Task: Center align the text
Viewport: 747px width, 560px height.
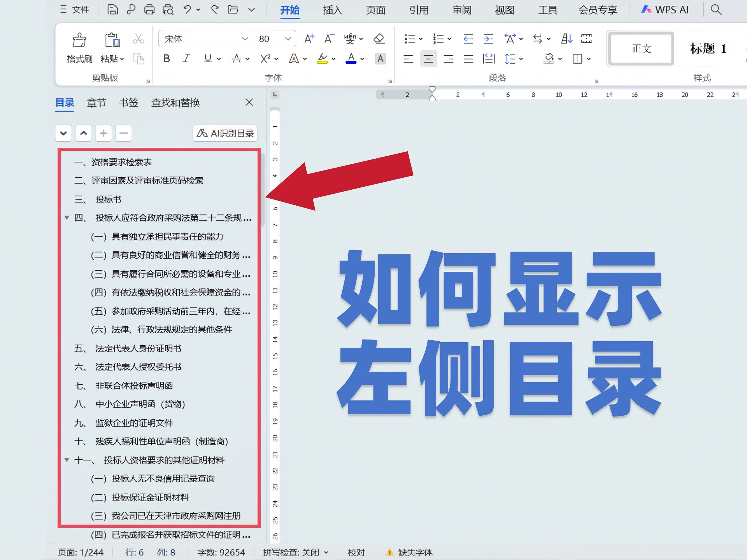Action: pos(428,59)
